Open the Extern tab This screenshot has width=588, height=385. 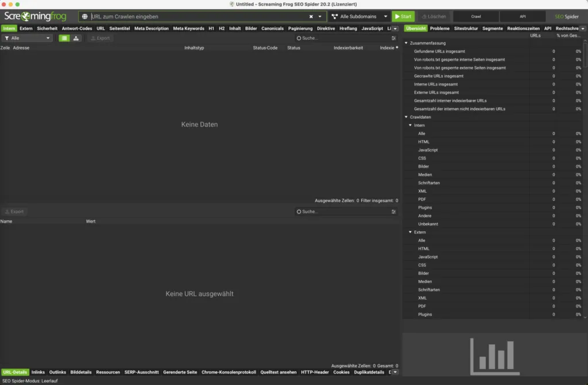click(26, 29)
